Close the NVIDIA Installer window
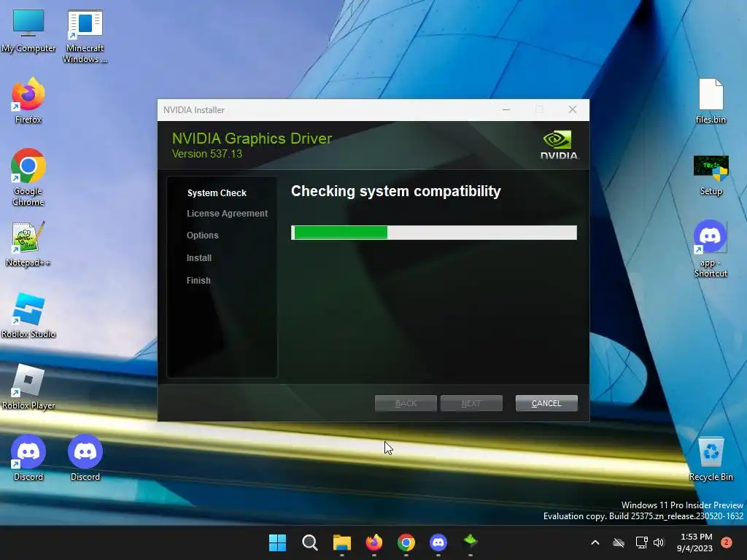Screen dimensions: 747x560 coord(573,109)
